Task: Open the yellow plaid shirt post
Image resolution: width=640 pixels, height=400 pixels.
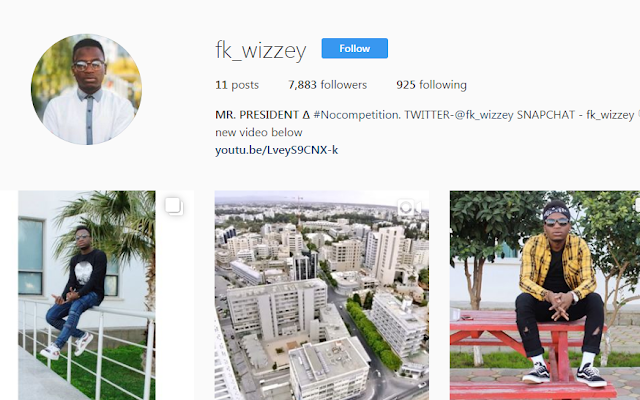Action: pyautogui.click(x=545, y=296)
